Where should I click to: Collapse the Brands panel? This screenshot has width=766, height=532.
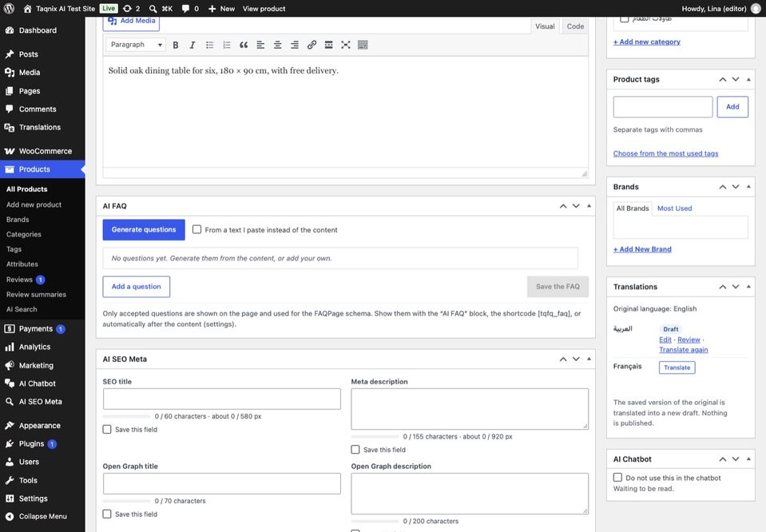point(748,187)
